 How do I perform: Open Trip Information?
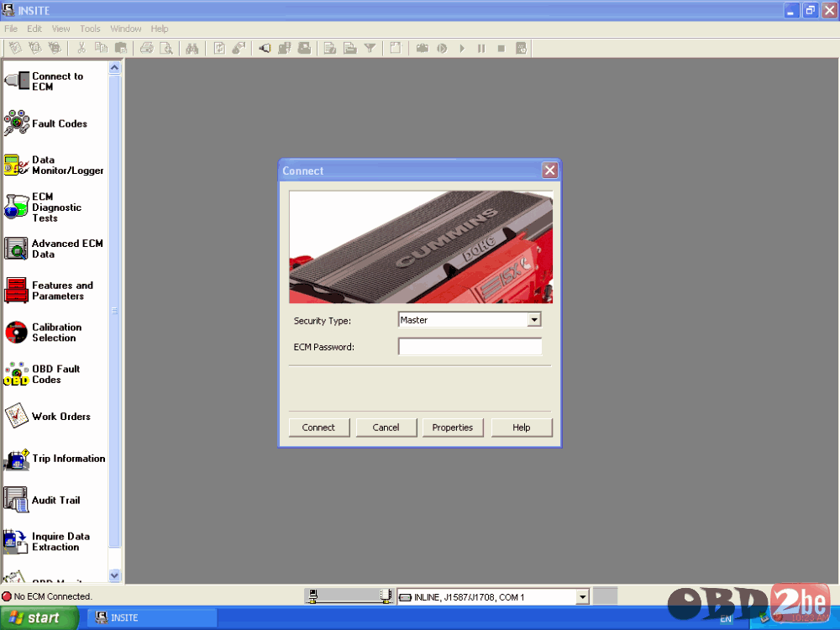point(54,459)
